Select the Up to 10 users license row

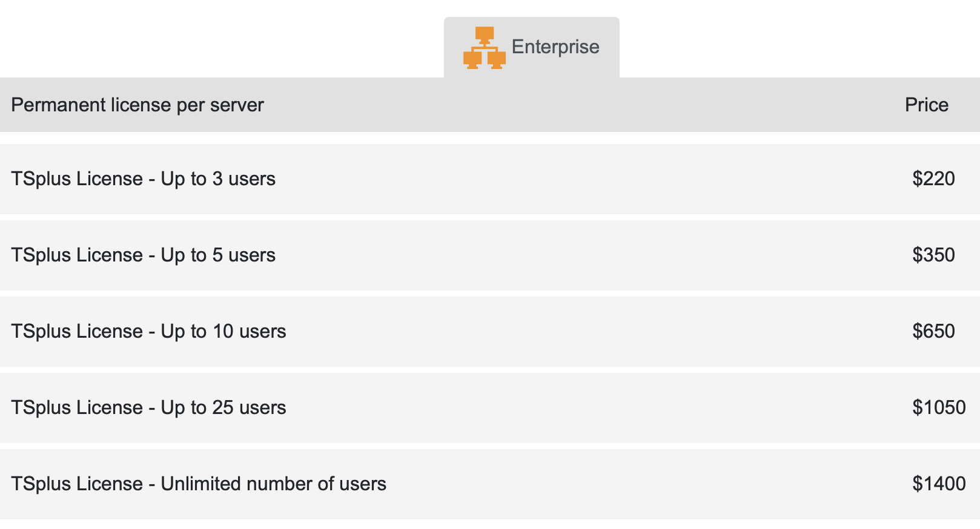[490, 331]
